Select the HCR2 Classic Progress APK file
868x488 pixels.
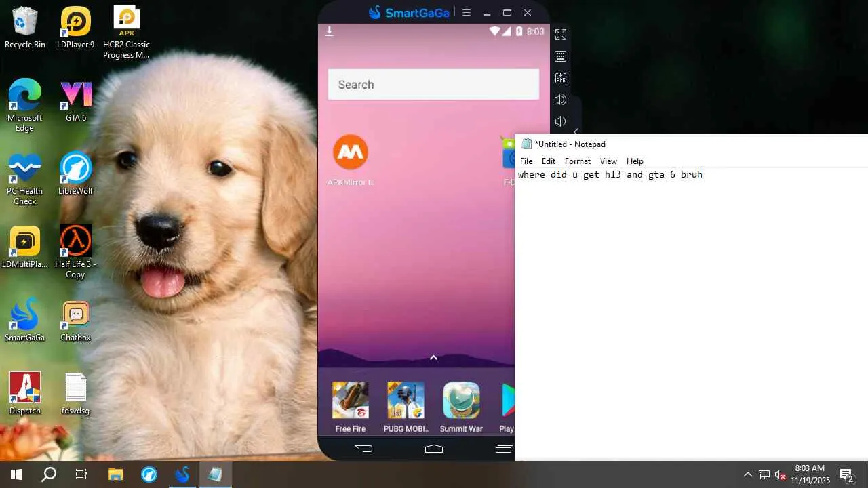126,33
